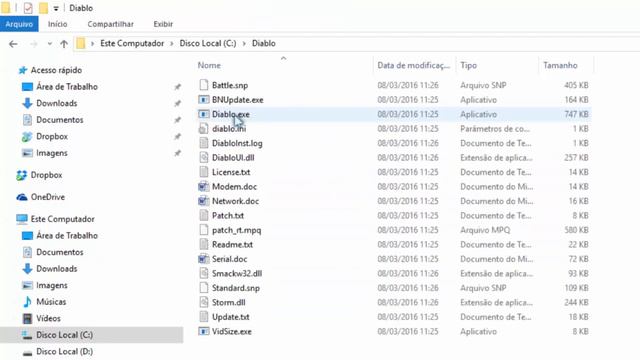Click the Battle.snp file icon

(x=203, y=85)
